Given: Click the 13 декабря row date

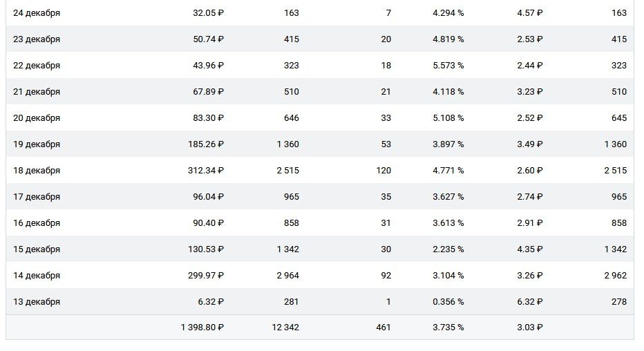Looking at the screenshot, I should [37, 302].
